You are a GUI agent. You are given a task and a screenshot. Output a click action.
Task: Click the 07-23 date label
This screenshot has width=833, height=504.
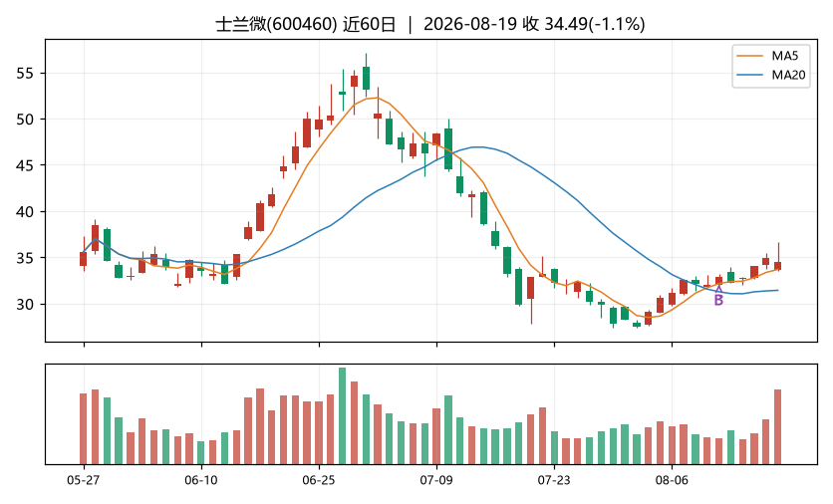(554, 481)
